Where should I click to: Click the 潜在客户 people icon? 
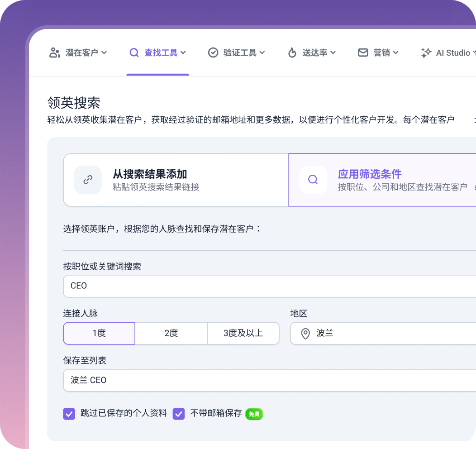pos(55,53)
